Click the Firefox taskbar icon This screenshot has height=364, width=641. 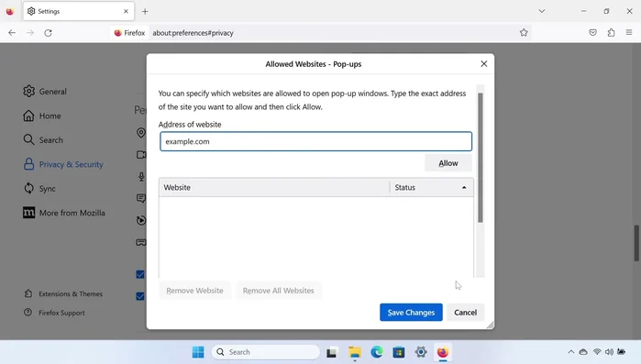click(x=443, y=352)
